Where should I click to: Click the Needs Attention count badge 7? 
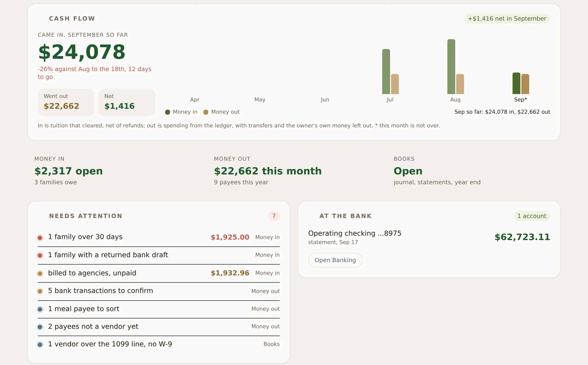(x=274, y=216)
